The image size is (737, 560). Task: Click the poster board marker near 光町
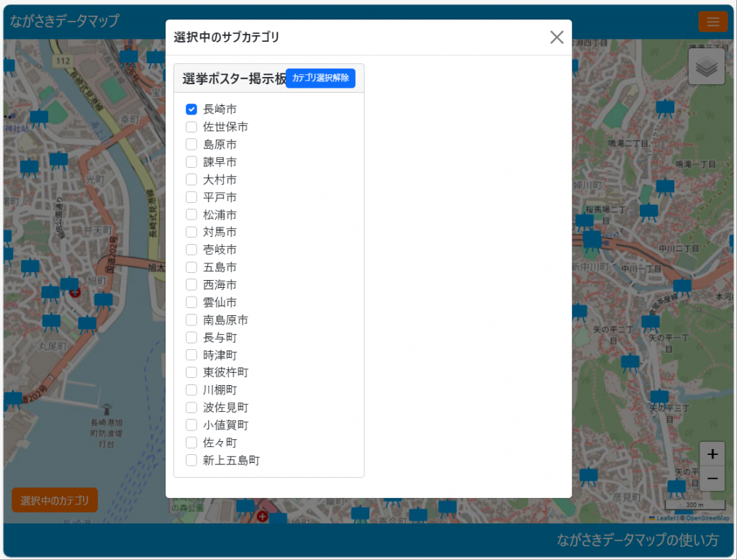[59, 161]
